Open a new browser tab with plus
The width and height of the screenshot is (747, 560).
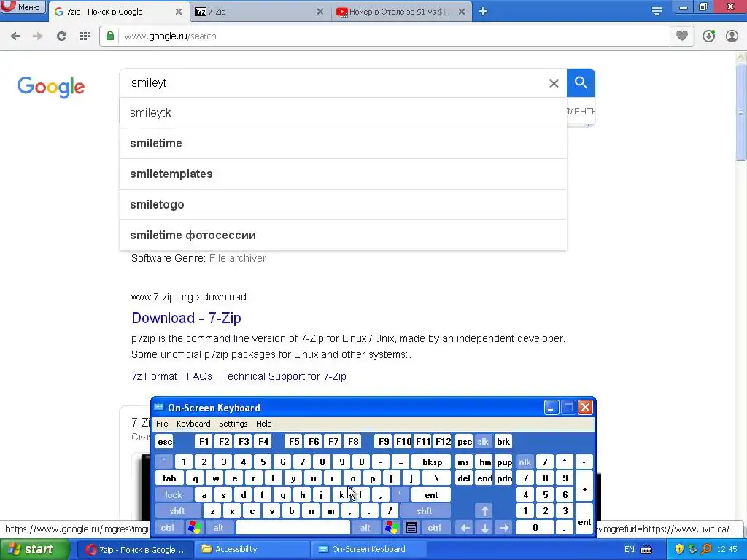click(x=483, y=12)
